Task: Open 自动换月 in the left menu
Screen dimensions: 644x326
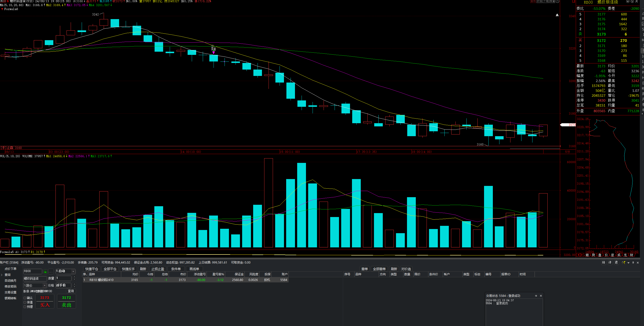Action: tap(11, 281)
